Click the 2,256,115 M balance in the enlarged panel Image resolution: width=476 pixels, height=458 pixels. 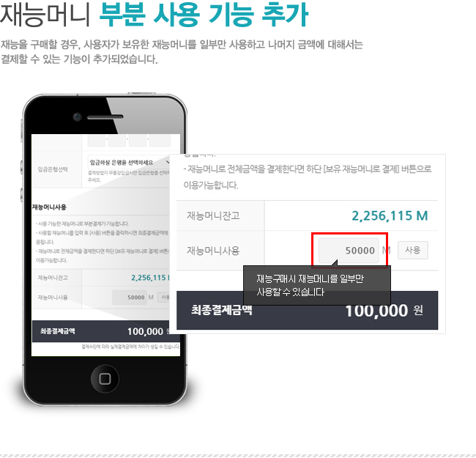[x=390, y=215]
